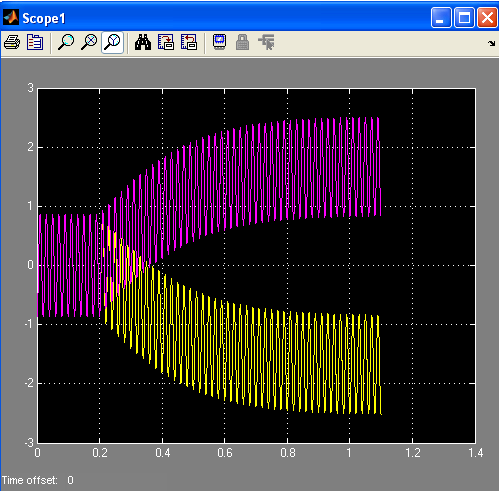Click the Lock axes selection padlock icon
Viewport: 499px width, 491px height.
coord(242,42)
